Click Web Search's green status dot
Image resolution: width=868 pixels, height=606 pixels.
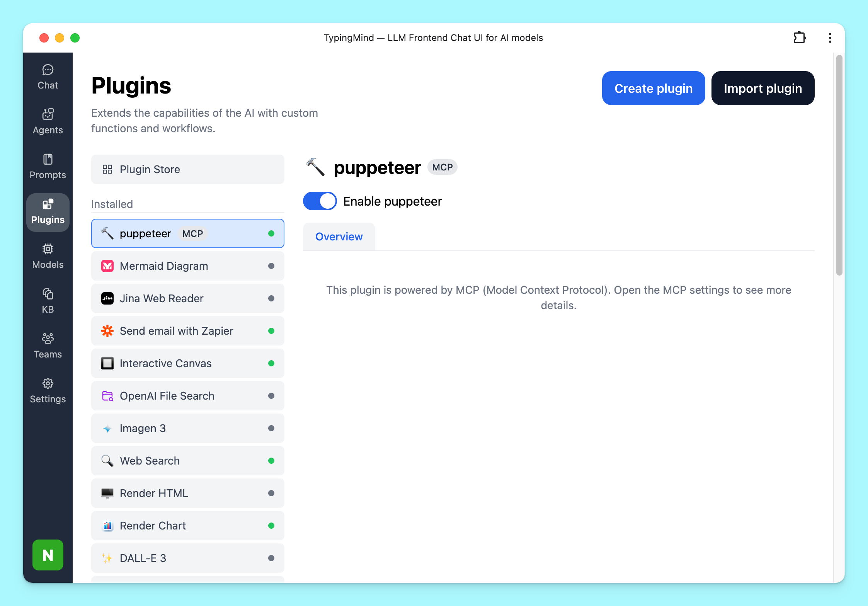click(x=271, y=461)
